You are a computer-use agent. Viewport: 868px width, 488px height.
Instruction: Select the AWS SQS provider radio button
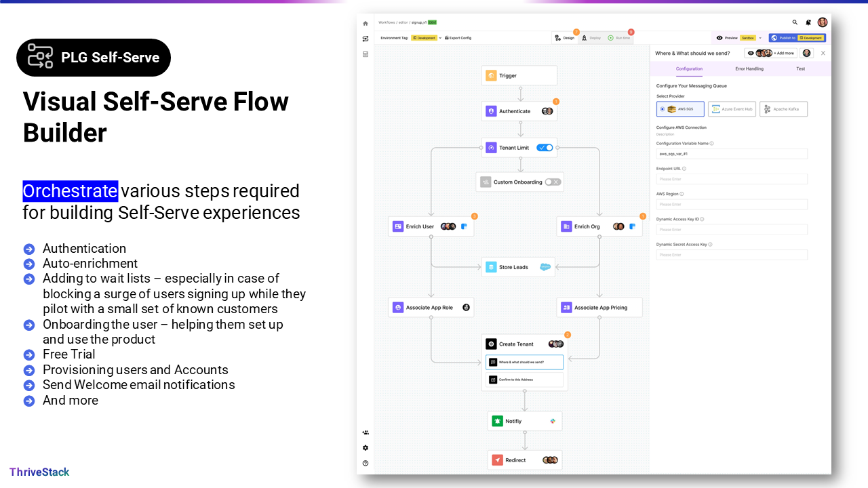tap(663, 109)
